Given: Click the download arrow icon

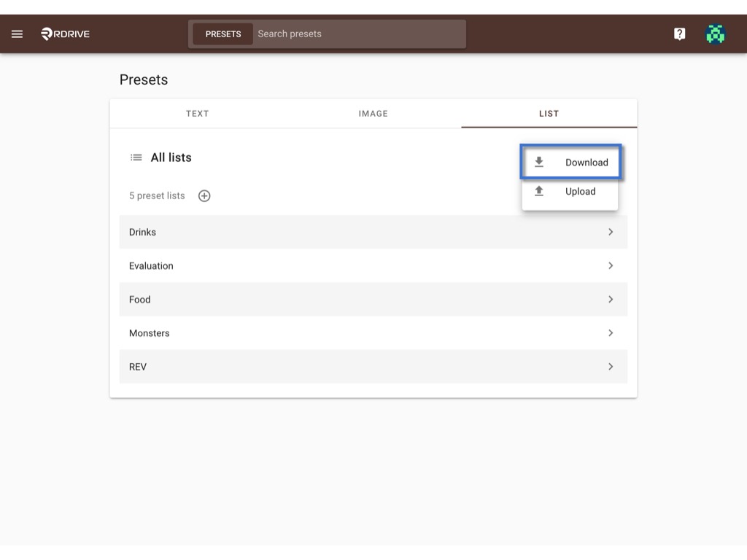Looking at the screenshot, I should [x=539, y=163].
